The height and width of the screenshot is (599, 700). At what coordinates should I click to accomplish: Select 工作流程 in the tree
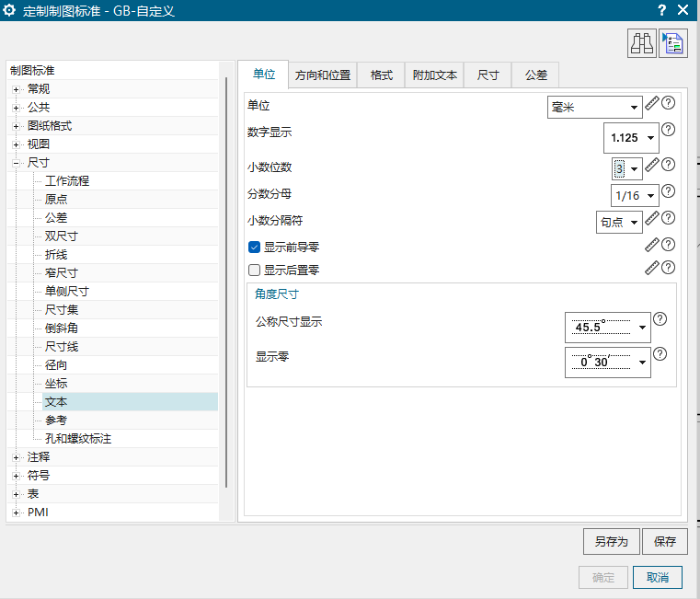(x=67, y=181)
